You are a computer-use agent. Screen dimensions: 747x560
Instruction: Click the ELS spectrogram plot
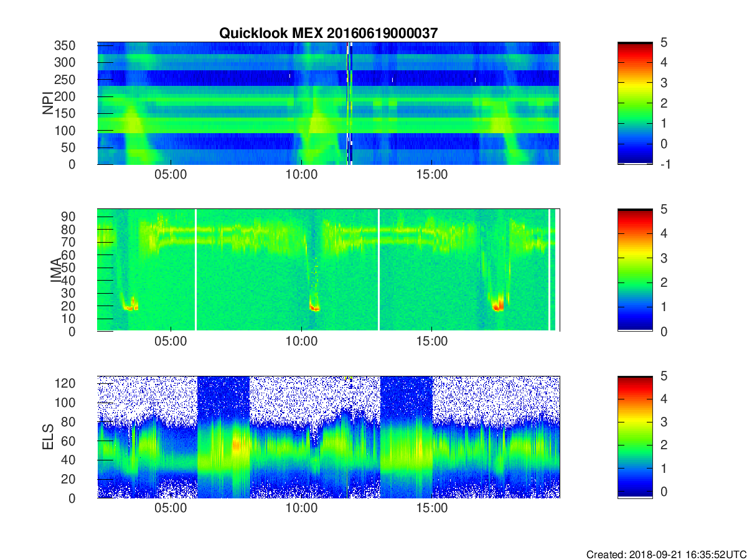coord(328,437)
